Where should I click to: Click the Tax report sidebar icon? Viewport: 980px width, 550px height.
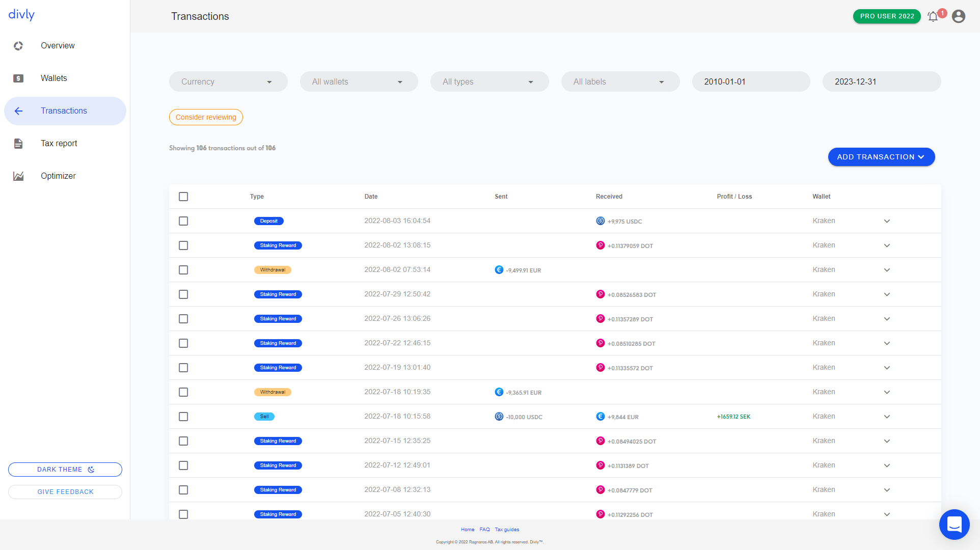point(18,143)
